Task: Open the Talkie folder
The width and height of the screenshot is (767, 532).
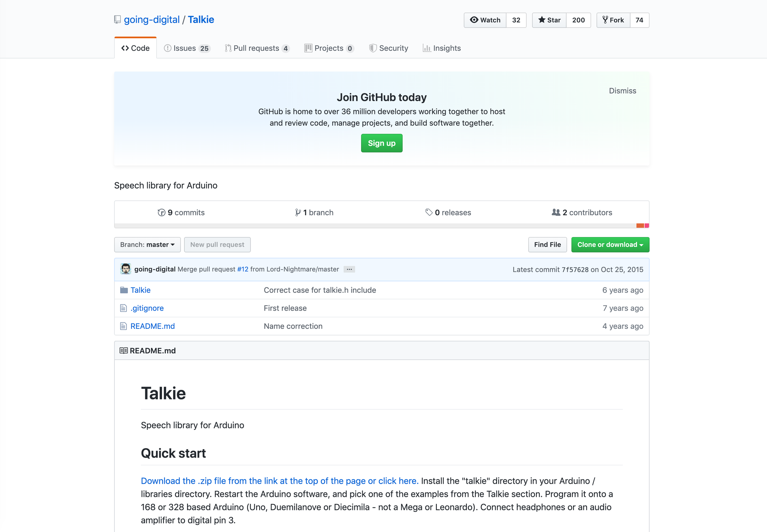Action: [140, 290]
